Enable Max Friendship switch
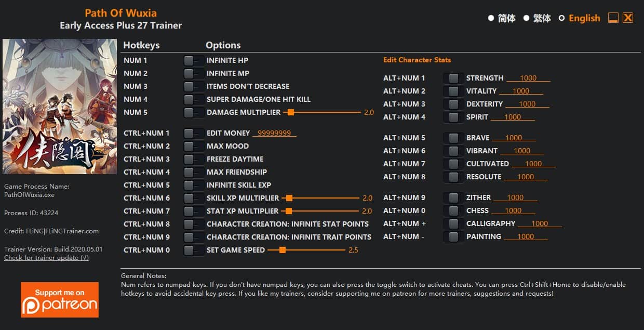644x330 pixels. point(194,172)
